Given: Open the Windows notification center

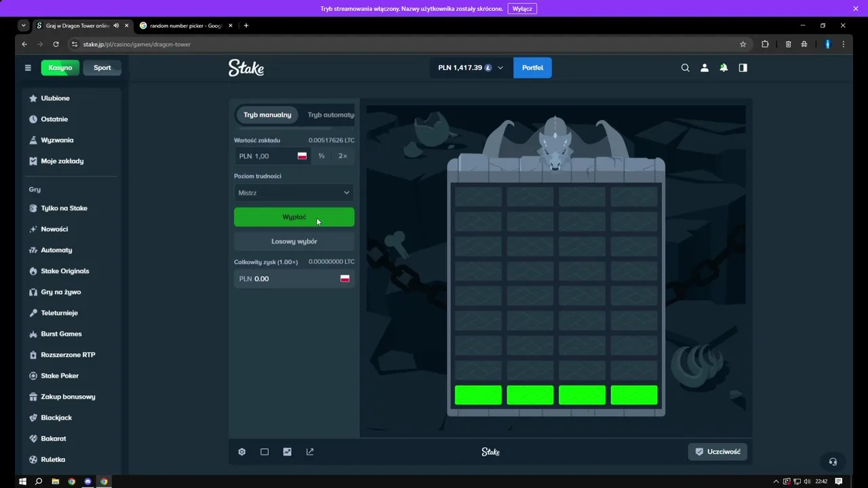Looking at the screenshot, I should tap(839, 481).
